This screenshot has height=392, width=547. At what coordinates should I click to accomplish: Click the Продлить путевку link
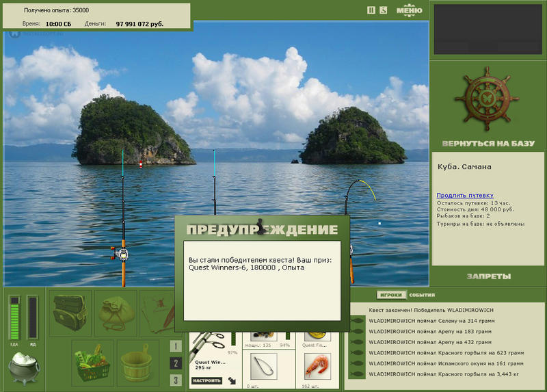click(465, 195)
